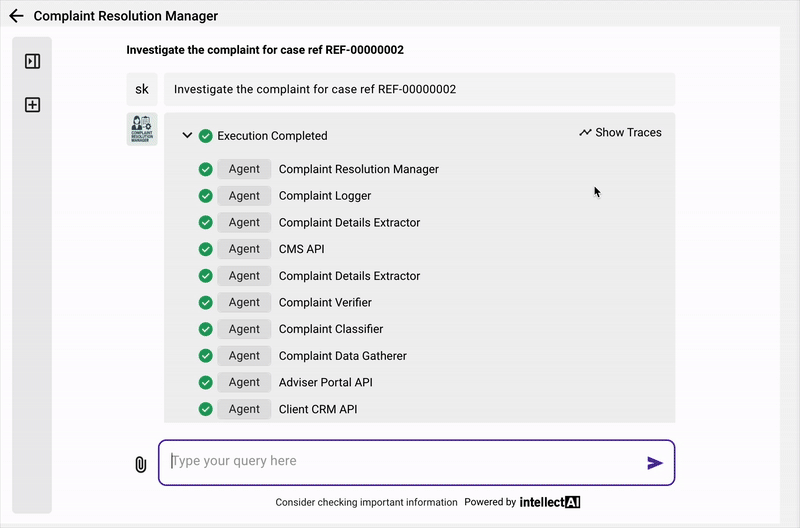Click green check icon beside Complaint Logger
This screenshot has height=528, width=800.
tap(206, 196)
